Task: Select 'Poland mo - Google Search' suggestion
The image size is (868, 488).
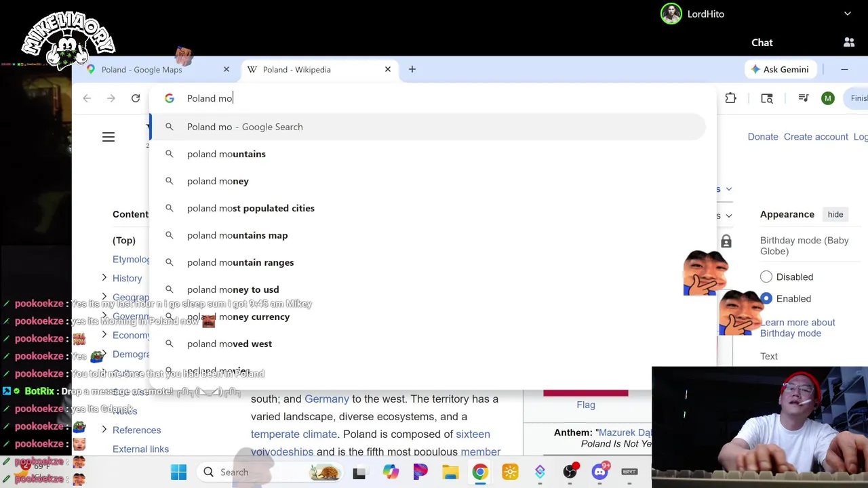Action: (x=427, y=127)
